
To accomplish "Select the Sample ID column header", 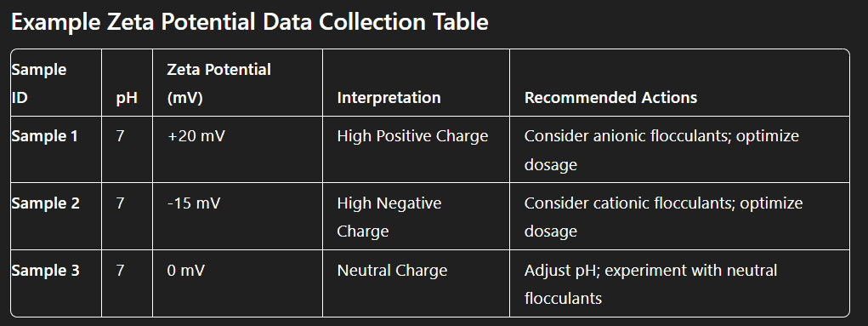I will tap(39, 83).
